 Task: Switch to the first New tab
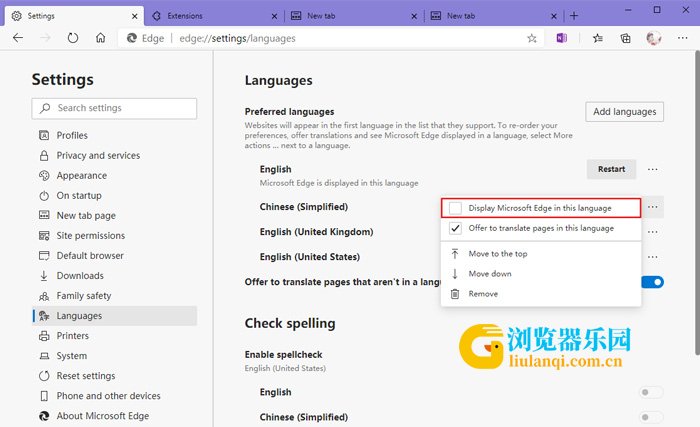[x=354, y=16]
